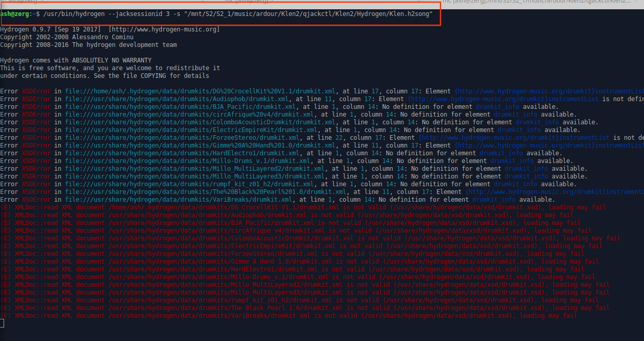
Task: Click the XMLDoc error line for 'Gimme A Hand 1.0'
Action: coord(300,262)
